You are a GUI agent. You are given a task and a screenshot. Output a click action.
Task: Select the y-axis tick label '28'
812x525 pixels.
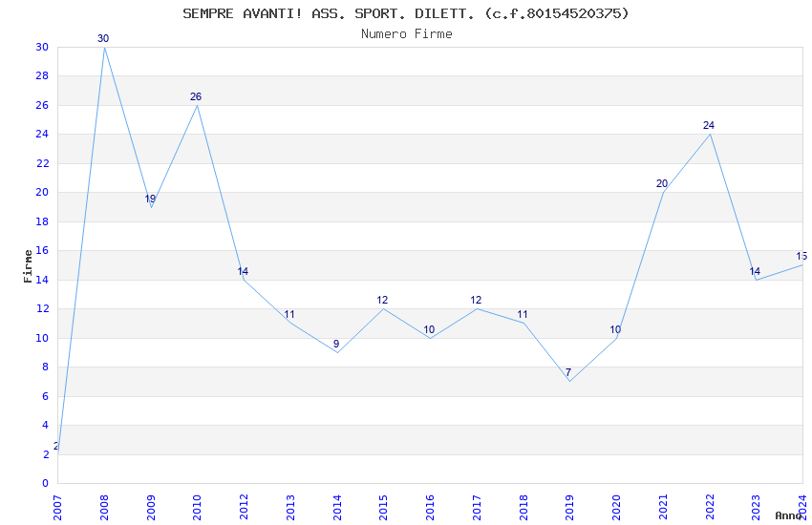tap(42, 75)
